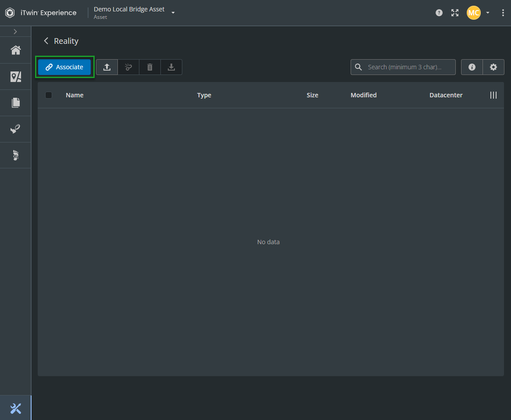The image size is (511, 420).
Task: Open the column manager bars icon
Action: (493, 95)
